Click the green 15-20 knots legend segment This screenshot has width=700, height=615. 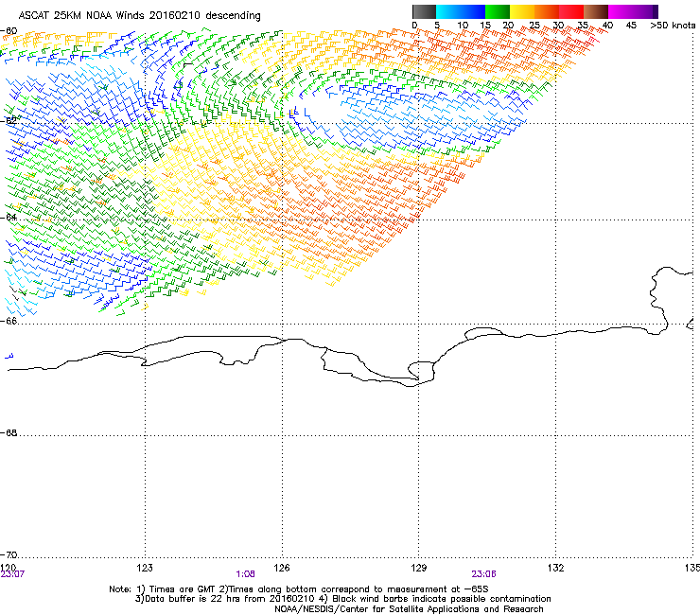(x=498, y=11)
